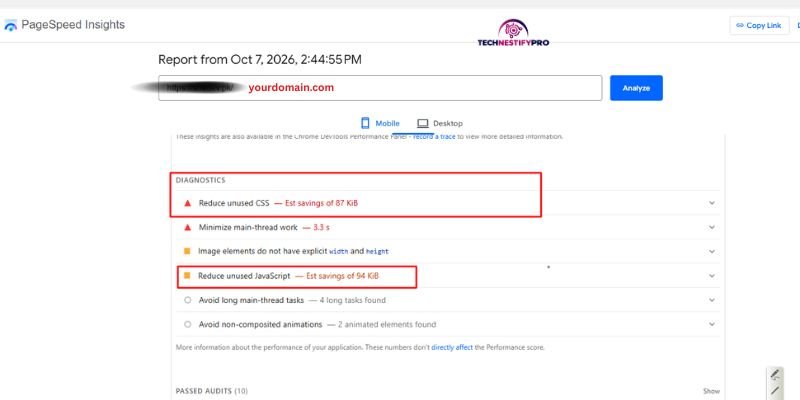Click the '3.3 s' value
Viewport: 800px width, 400px height.
tap(321, 228)
